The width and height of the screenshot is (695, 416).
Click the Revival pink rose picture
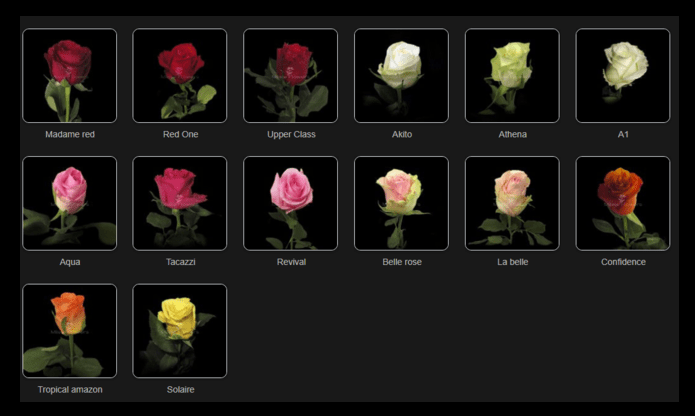pyautogui.click(x=291, y=203)
